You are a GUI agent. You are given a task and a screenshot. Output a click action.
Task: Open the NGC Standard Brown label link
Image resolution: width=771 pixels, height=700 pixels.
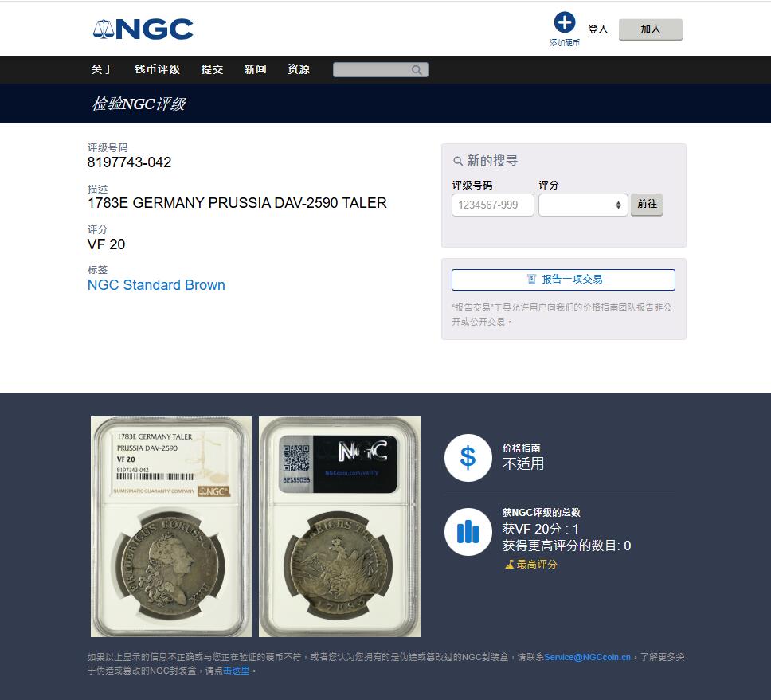coord(156,284)
